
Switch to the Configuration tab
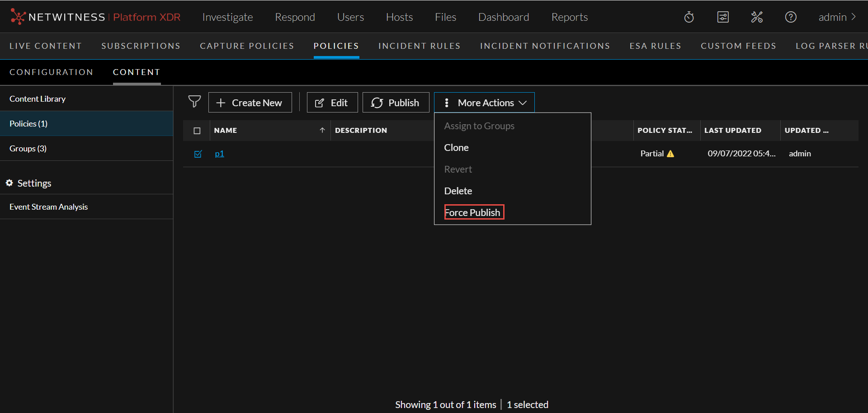point(51,72)
